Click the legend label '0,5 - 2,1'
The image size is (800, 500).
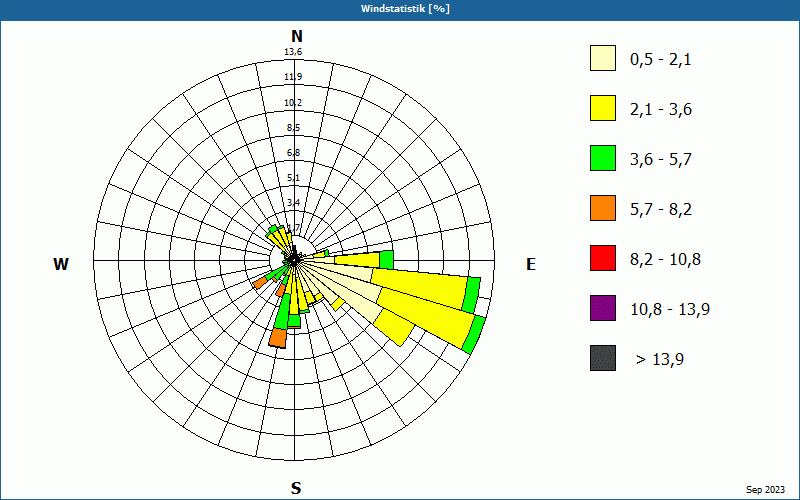tap(661, 60)
